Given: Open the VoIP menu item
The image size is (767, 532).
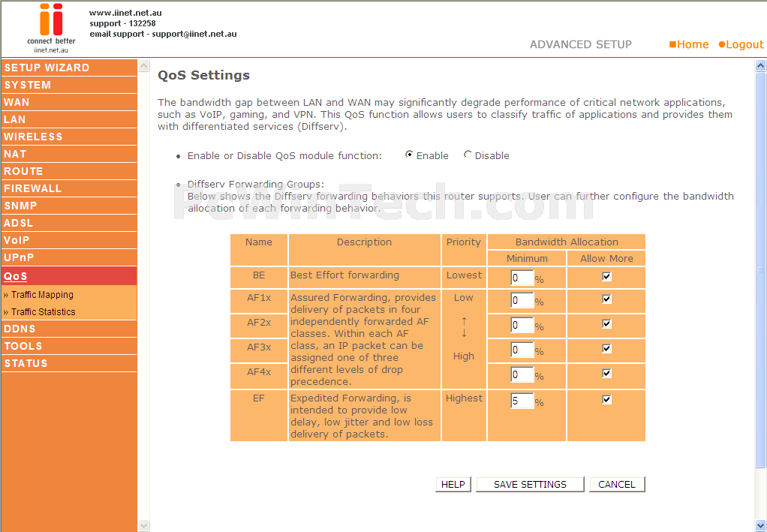Looking at the screenshot, I should [69, 240].
